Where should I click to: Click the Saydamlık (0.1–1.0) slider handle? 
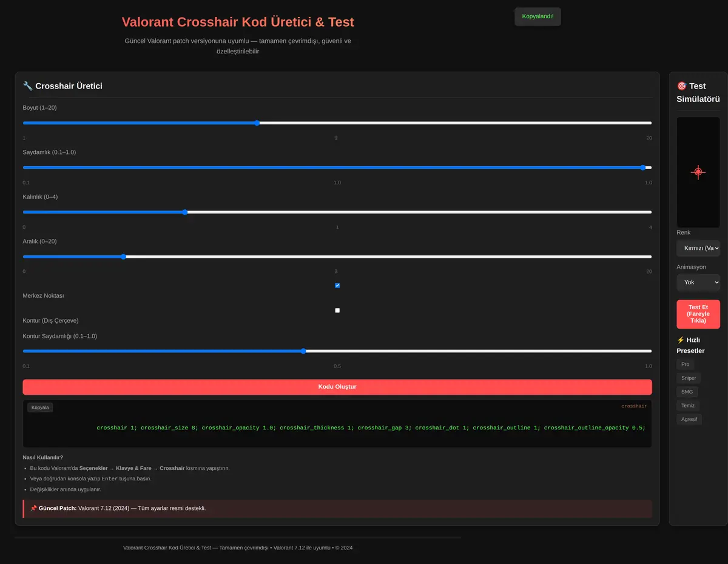click(642, 167)
